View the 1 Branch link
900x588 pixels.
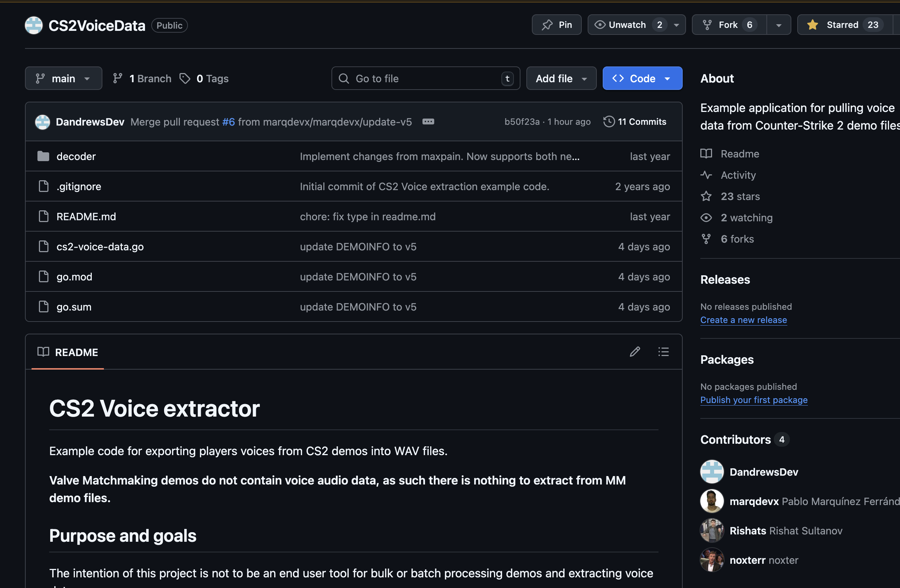150,79
